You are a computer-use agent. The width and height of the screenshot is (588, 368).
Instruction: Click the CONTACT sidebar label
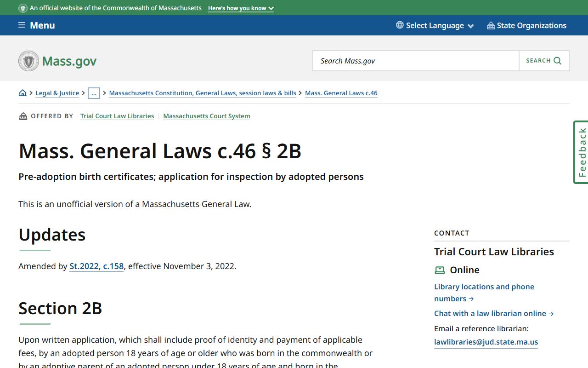coord(452,233)
